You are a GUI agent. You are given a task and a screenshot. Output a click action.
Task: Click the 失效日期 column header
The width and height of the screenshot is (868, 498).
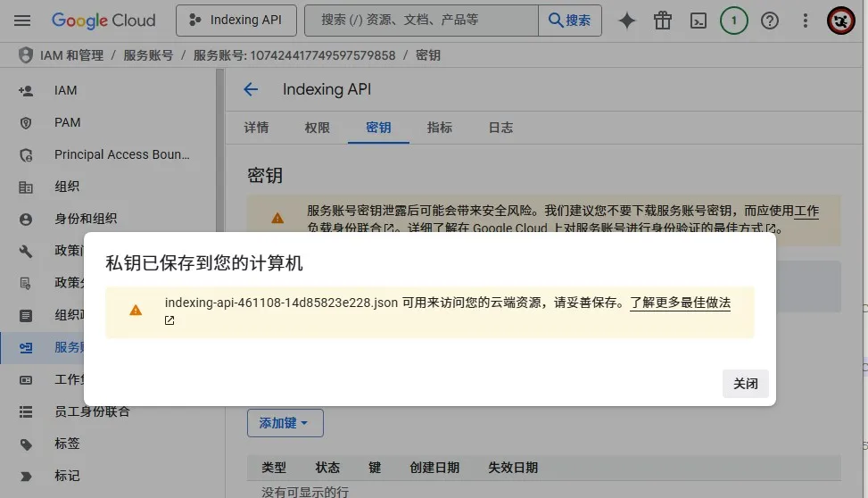point(513,468)
